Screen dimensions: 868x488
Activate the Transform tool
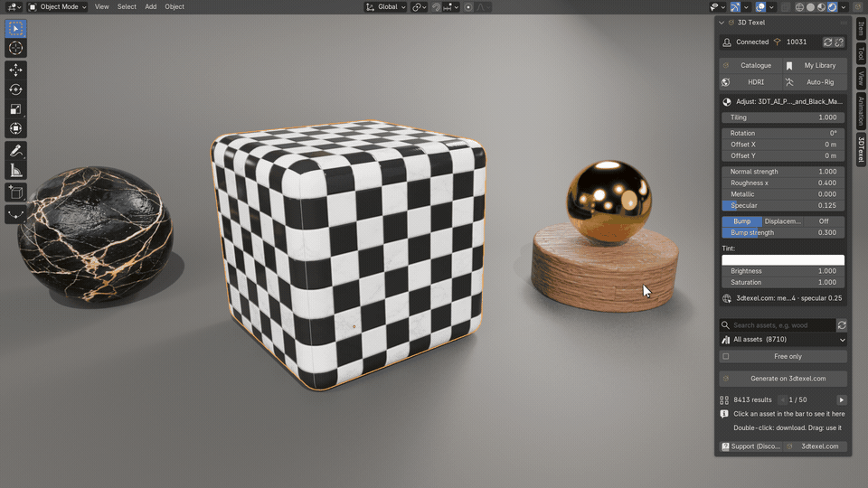[x=15, y=128]
